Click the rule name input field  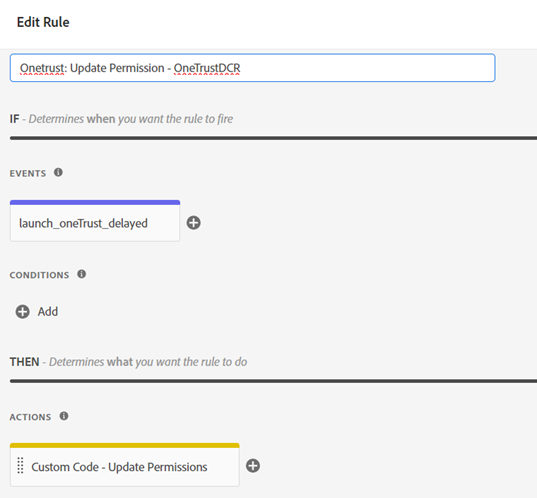252,68
